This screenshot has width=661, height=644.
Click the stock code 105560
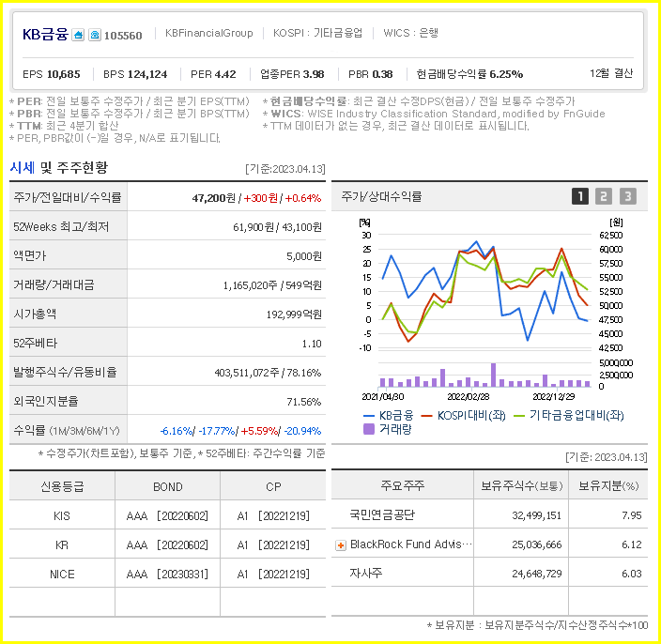point(123,36)
